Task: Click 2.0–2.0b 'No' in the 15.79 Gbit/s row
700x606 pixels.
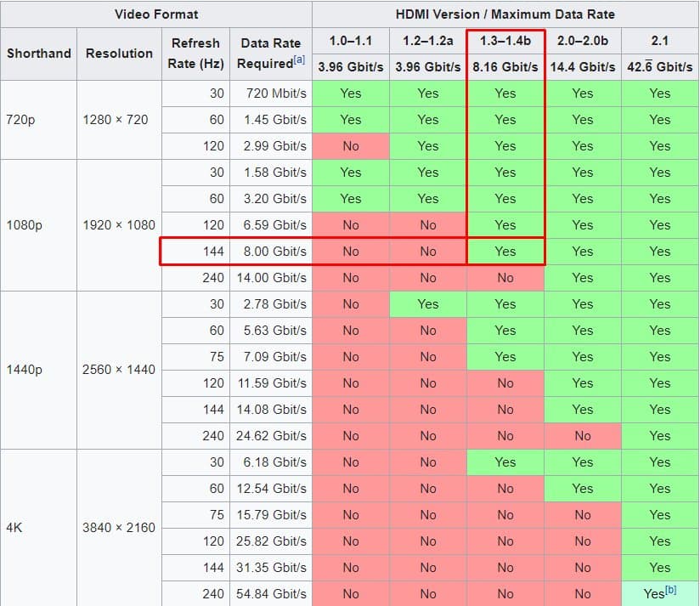Action: tap(583, 515)
